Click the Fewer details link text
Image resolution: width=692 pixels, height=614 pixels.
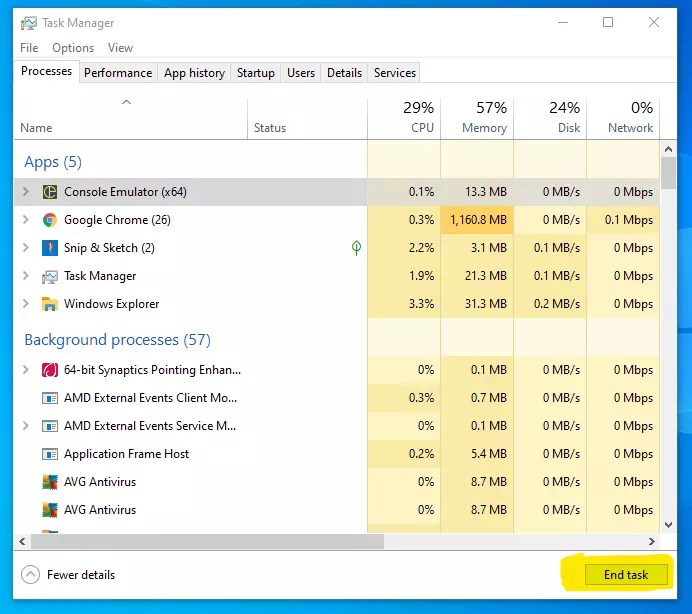click(x=81, y=575)
